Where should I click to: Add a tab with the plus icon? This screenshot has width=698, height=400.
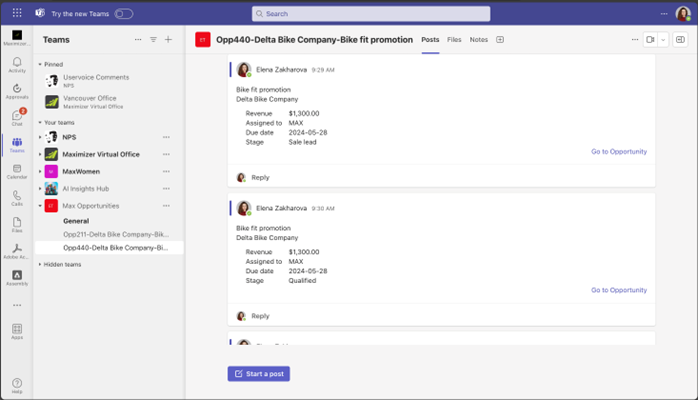500,40
